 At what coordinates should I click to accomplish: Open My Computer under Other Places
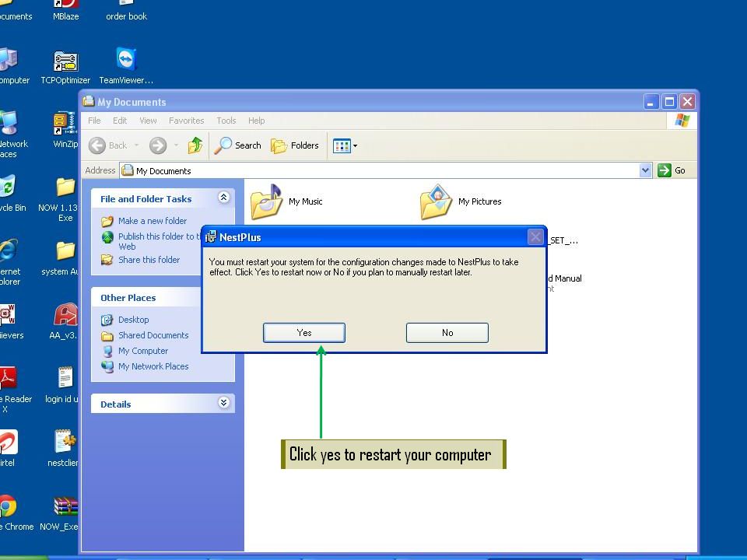143,351
